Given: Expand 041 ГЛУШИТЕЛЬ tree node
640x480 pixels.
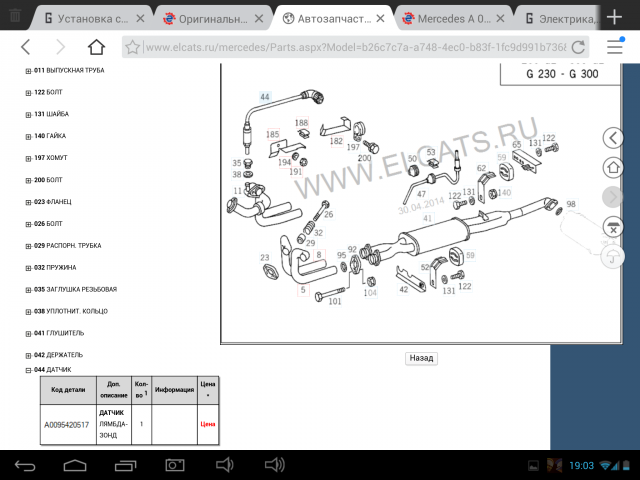Looking at the screenshot, I should (28, 334).
